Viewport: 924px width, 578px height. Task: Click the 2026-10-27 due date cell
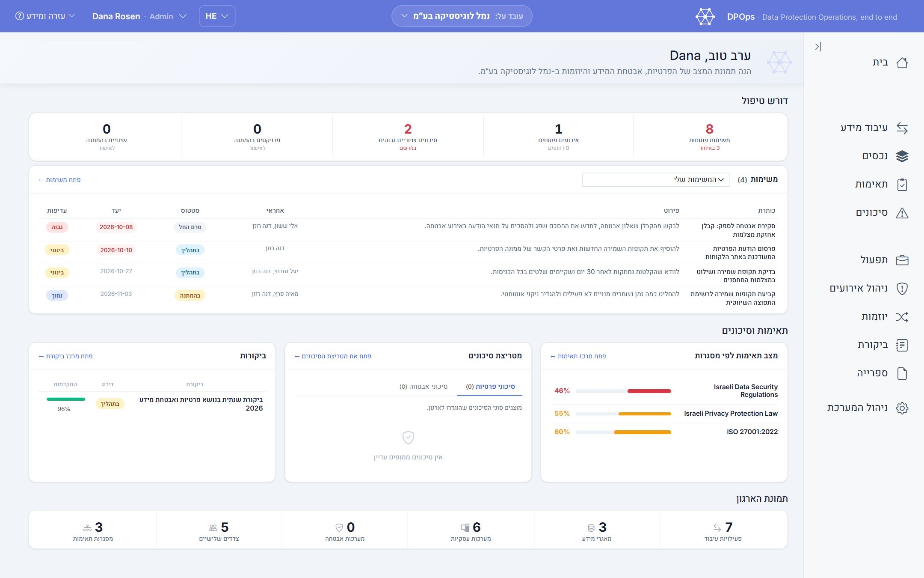click(116, 271)
